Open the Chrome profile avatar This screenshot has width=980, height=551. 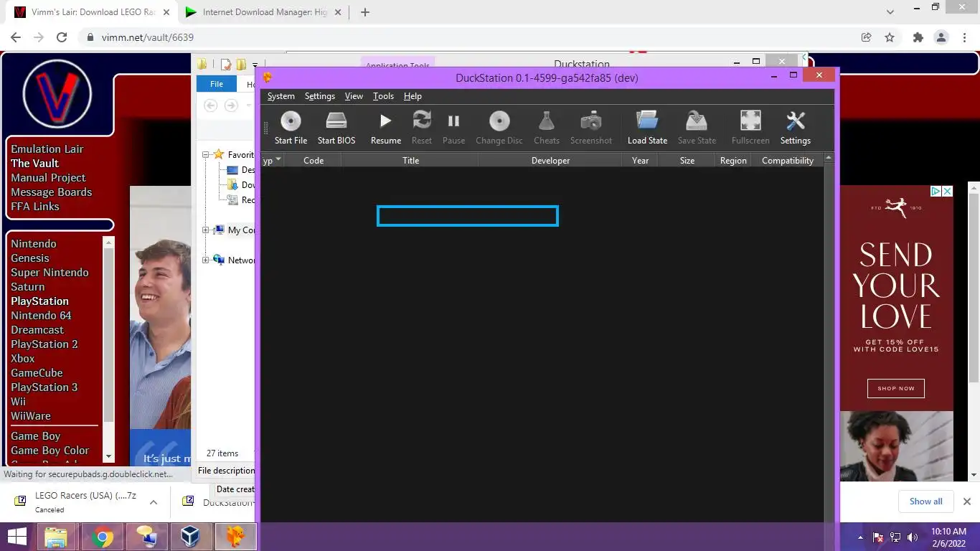[941, 37]
